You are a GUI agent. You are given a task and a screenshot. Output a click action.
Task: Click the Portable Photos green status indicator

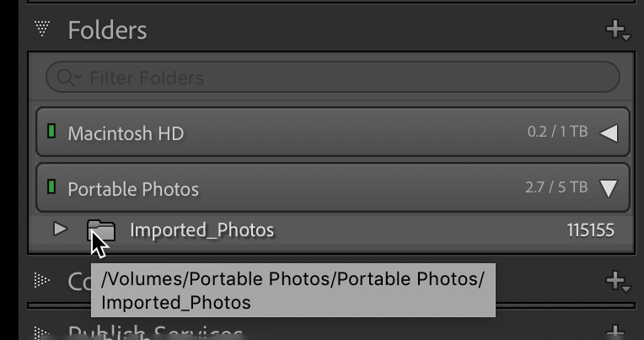tap(51, 186)
